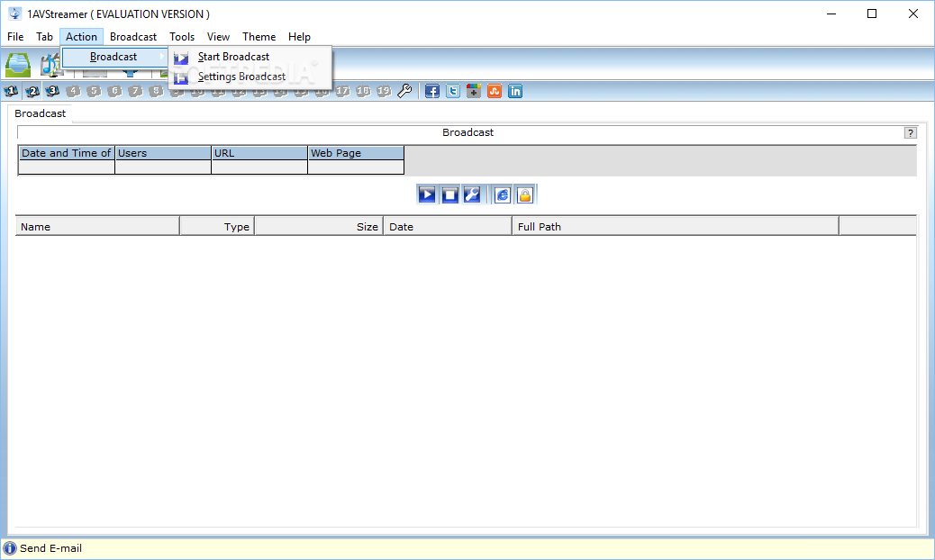Share via the Twitter icon
Image resolution: width=935 pixels, height=560 pixels.
pyautogui.click(x=453, y=91)
